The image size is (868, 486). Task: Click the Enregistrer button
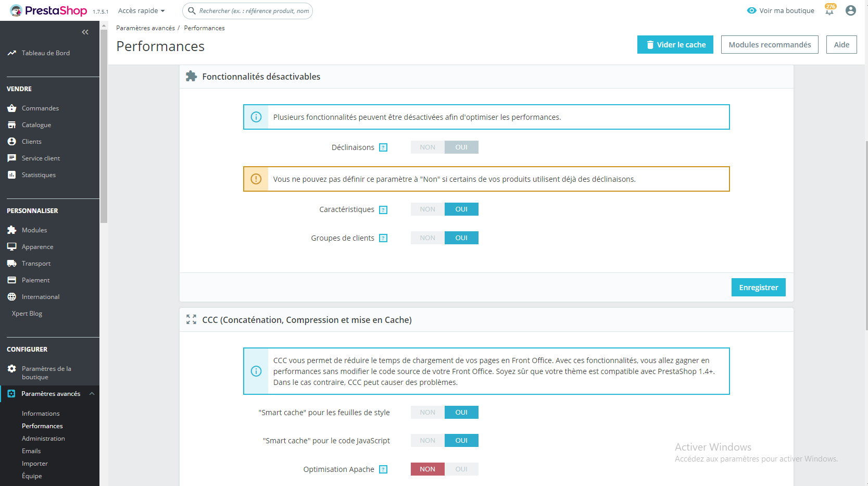coord(759,288)
